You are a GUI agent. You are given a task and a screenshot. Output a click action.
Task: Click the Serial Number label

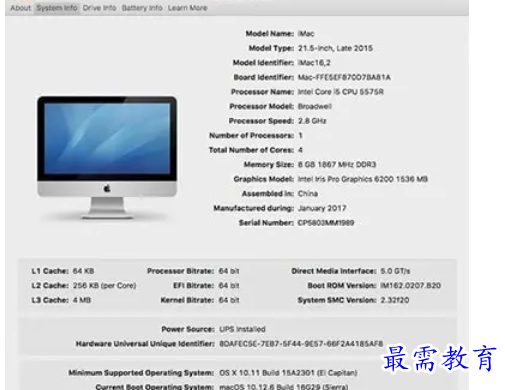pos(266,223)
